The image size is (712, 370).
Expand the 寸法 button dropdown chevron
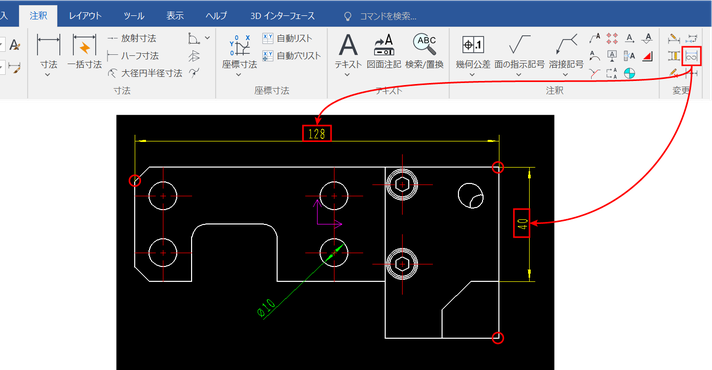click(48, 74)
